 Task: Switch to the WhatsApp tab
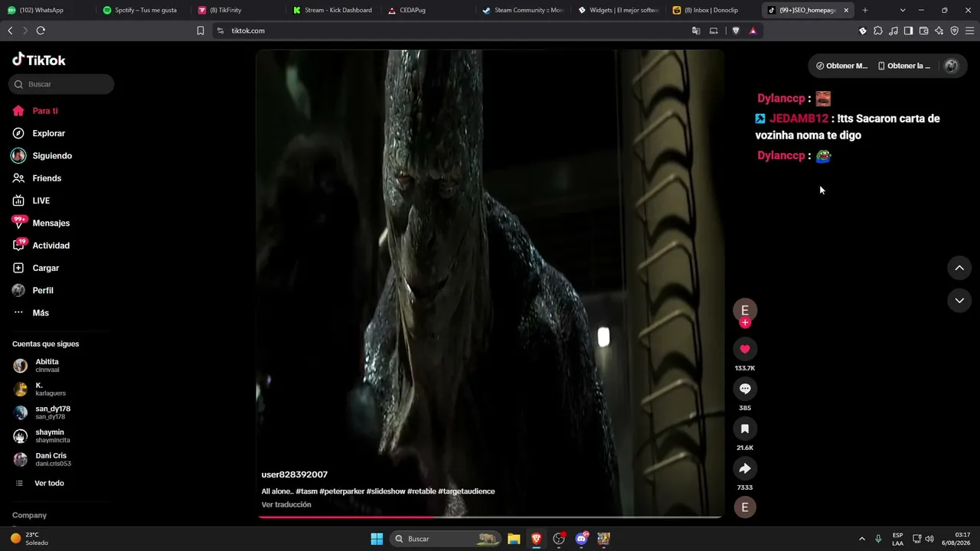coord(46,10)
